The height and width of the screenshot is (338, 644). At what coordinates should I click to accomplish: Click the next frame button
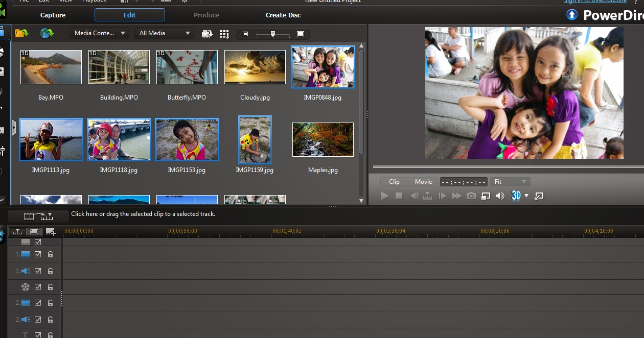pyautogui.click(x=443, y=196)
